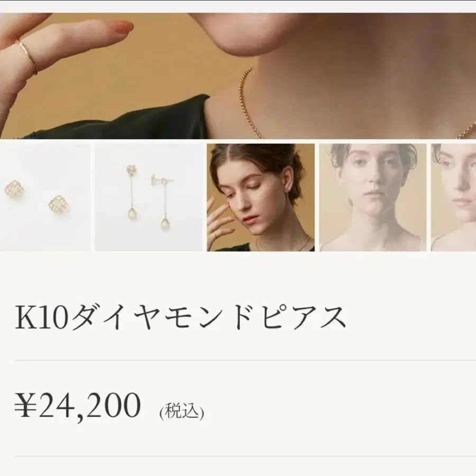Select faded thumbnail of model facing forward

coord(373,197)
